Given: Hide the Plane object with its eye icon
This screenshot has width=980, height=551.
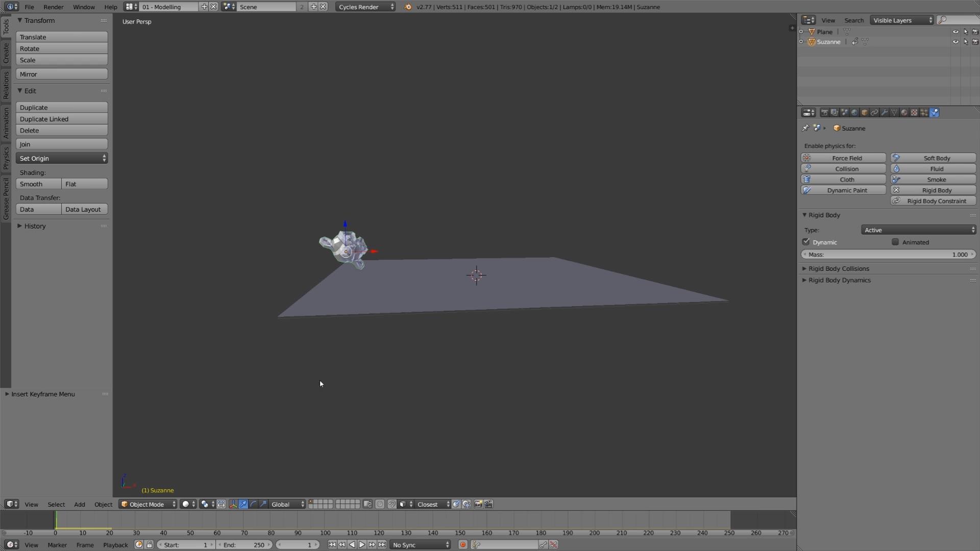Looking at the screenshot, I should pyautogui.click(x=955, y=32).
